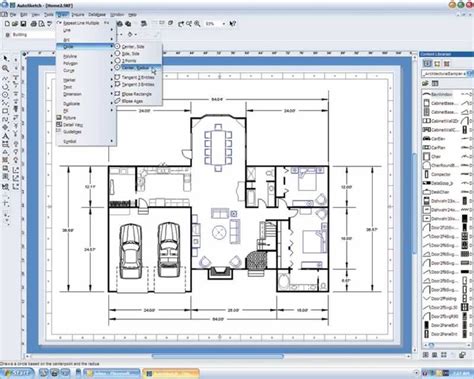
Task: Open the Window menu
Action: pos(117,15)
